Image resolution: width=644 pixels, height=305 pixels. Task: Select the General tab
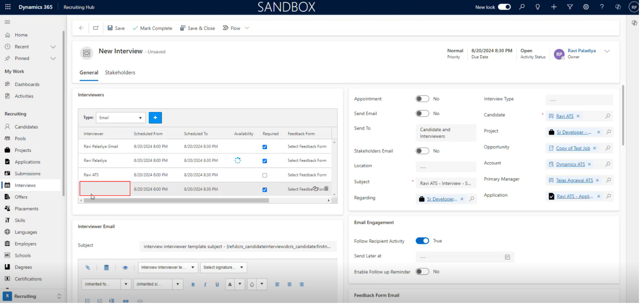coord(90,73)
